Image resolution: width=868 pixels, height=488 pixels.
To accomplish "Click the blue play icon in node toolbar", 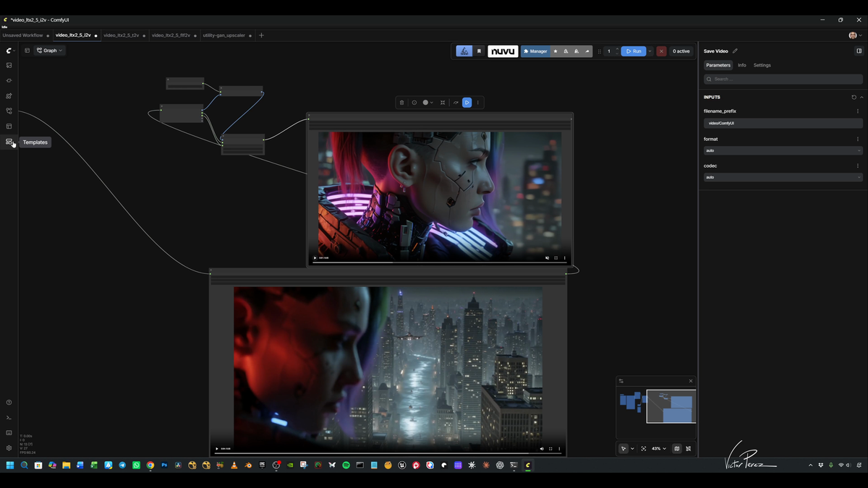I will 467,103.
